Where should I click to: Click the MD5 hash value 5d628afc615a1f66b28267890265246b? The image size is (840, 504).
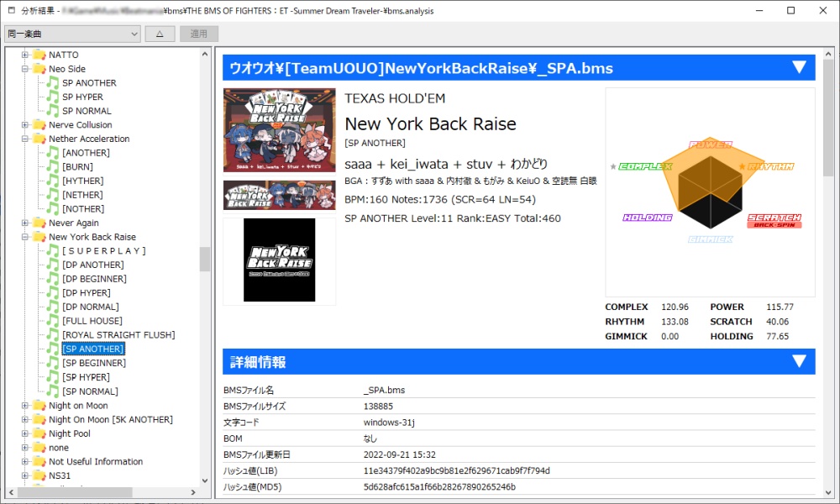(439, 487)
